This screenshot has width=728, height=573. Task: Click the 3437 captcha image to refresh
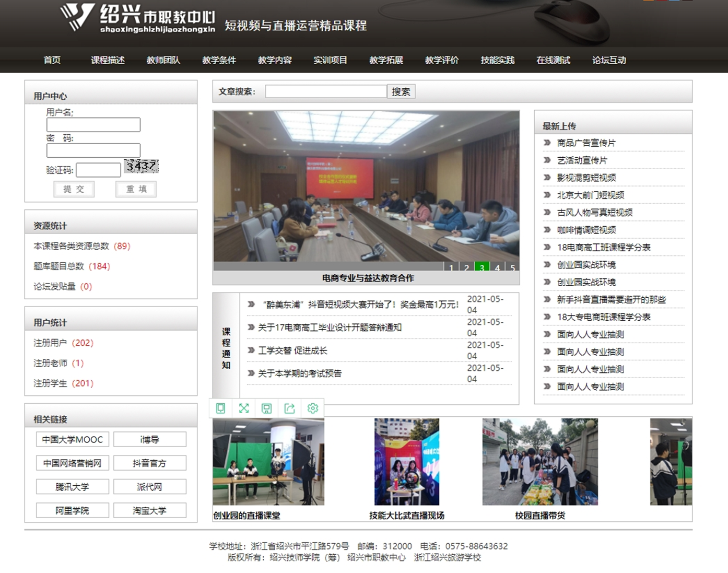pos(141,166)
